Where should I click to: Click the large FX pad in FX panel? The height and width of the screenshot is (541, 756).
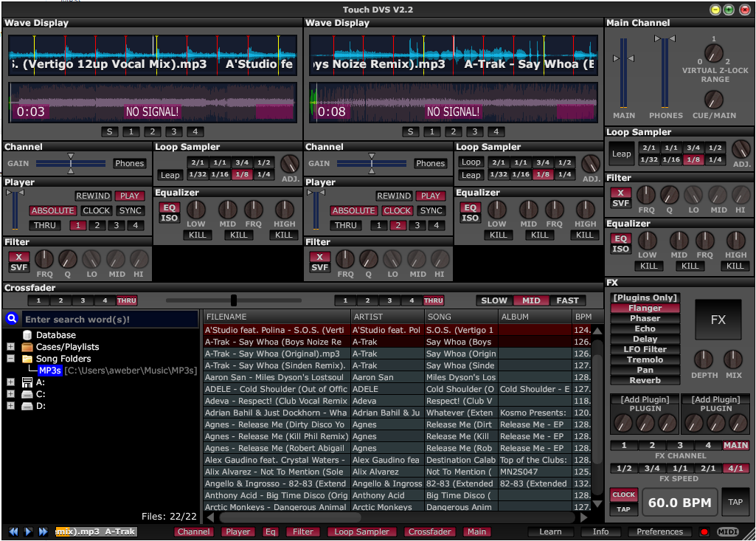tap(718, 320)
